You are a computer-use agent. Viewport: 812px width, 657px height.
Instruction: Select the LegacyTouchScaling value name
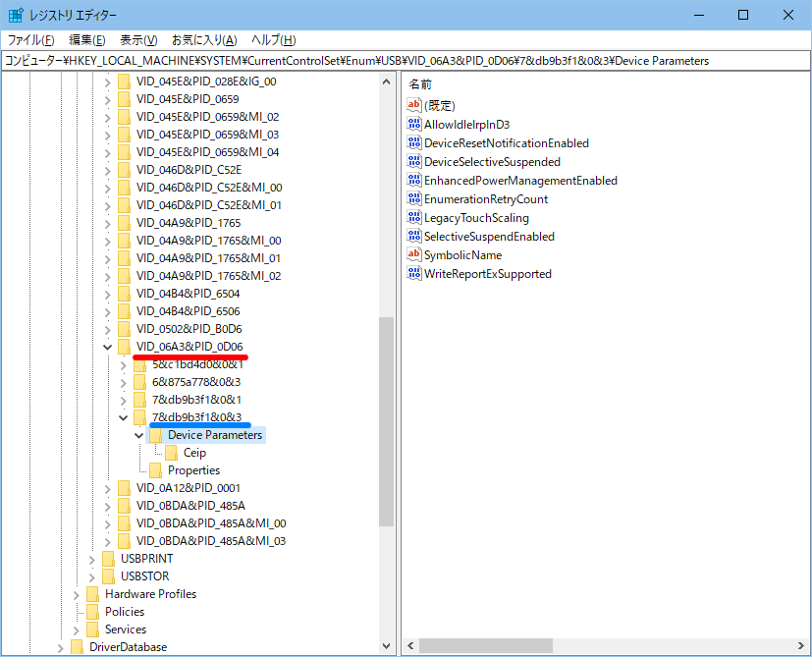click(x=476, y=218)
